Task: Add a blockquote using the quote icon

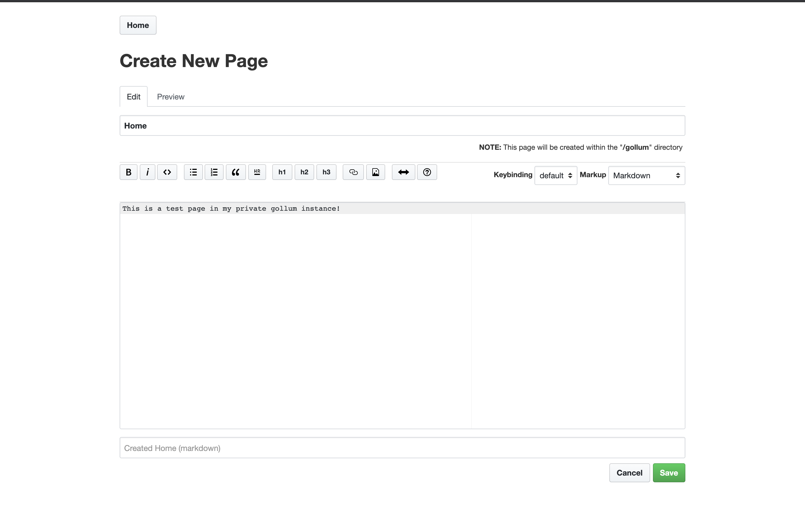Action: pyautogui.click(x=236, y=172)
